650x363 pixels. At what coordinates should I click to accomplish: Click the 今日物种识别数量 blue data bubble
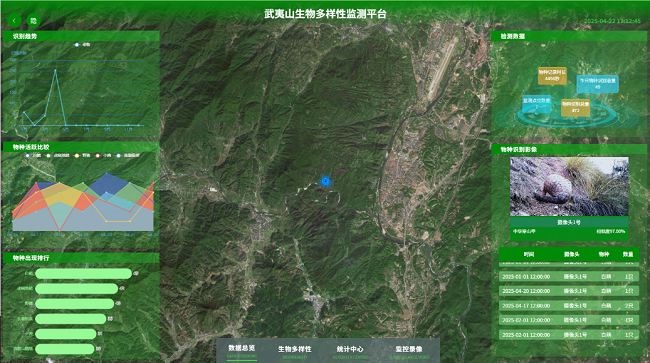click(598, 84)
